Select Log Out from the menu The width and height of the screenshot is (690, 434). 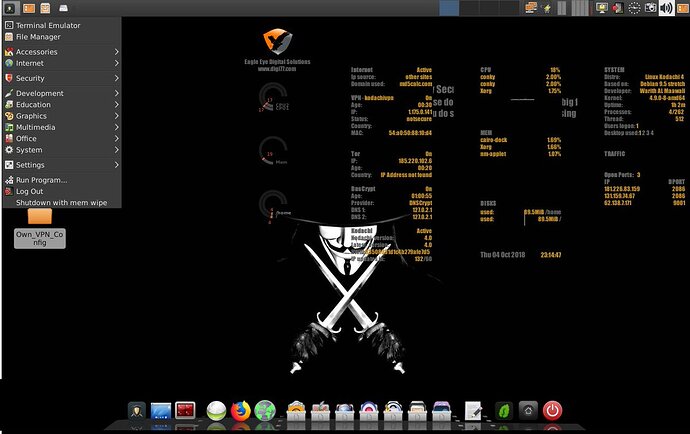tap(62, 191)
